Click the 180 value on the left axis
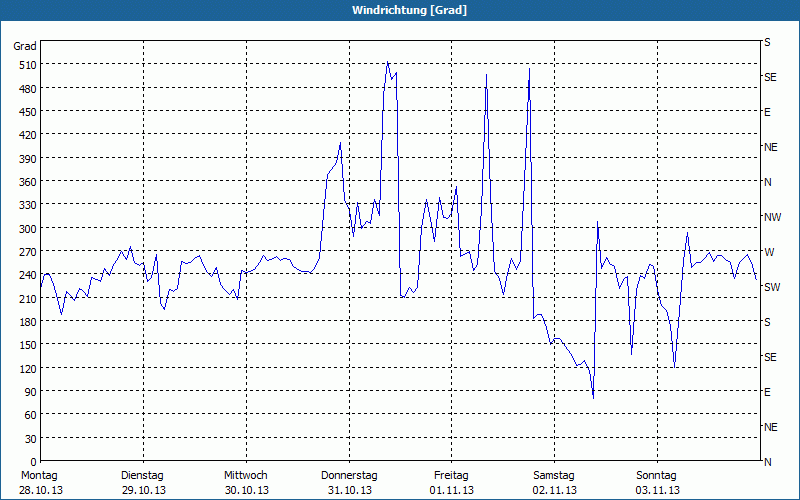The width and height of the screenshot is (800, 500). click(28, 322)
